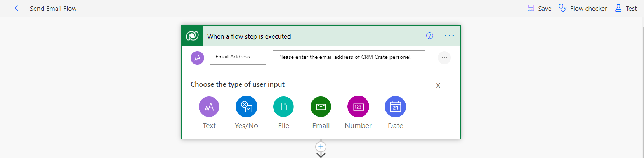Run Test on the flow
Viewport: 644px width, 158px height.
click(626, 8)
